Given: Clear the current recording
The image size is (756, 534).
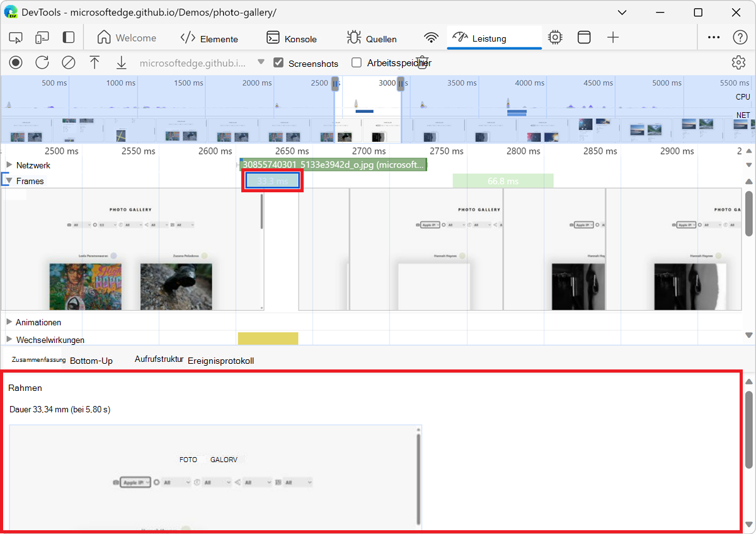Looking at the screenshot, I should point(69,62).
